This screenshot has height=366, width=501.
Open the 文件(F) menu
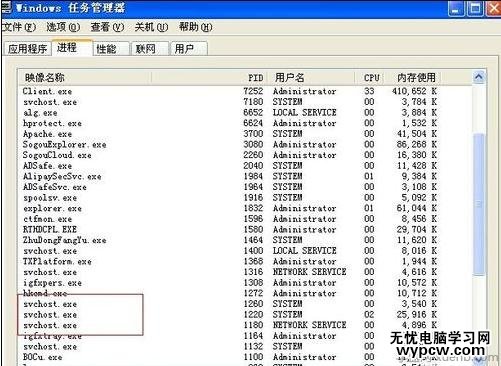pyautogui.click(x=19, y=27)
